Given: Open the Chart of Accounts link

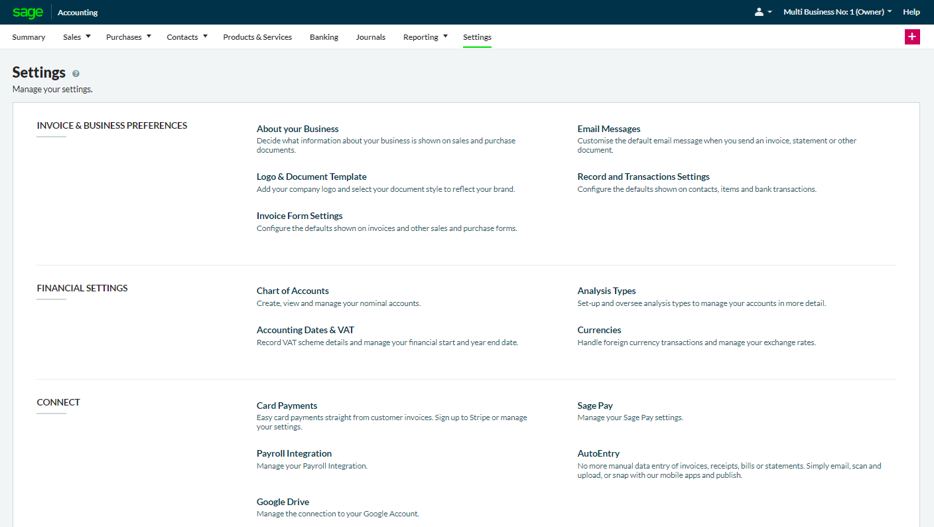Looking at the screenshot, I should (292, 291).
